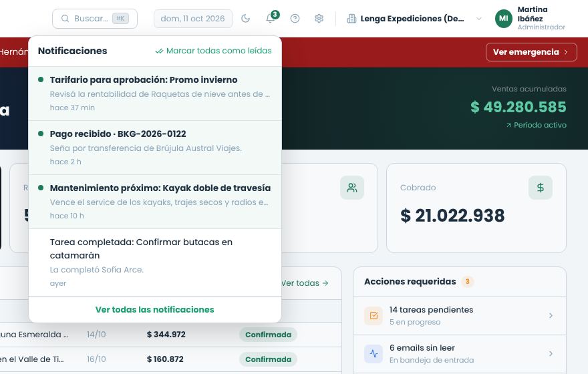Click the MI user avatar

coord(504,18)
